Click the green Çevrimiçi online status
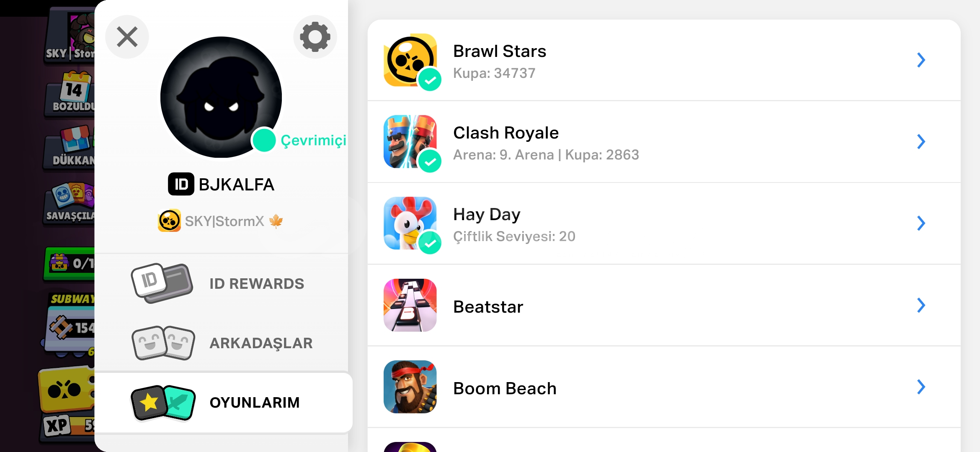This screenshot has height=452, width=980. coord(299,140)
